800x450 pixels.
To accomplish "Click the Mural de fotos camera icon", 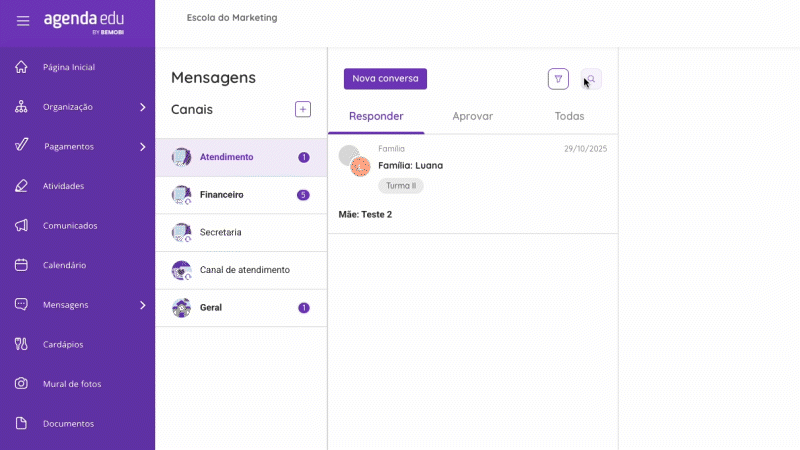I will click(x=21, y=384).
